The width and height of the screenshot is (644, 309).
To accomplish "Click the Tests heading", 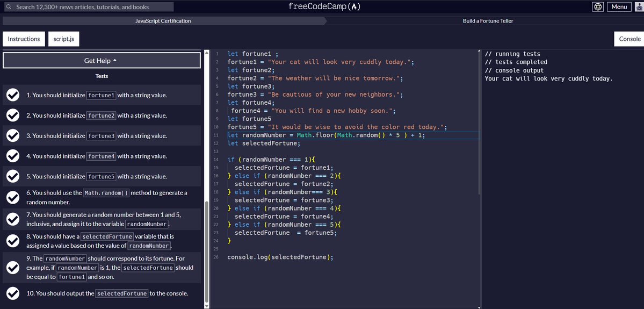I will (102, 76).
